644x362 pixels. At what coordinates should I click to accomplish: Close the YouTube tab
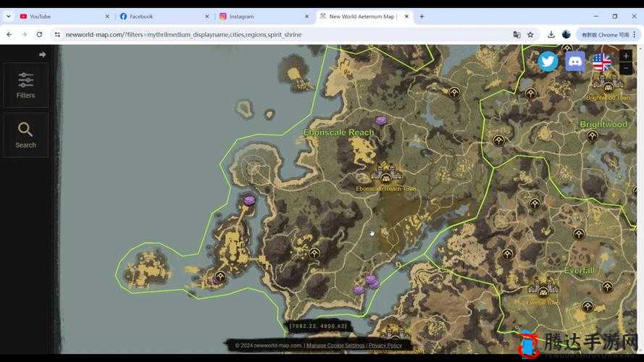(x=107, y=17)
